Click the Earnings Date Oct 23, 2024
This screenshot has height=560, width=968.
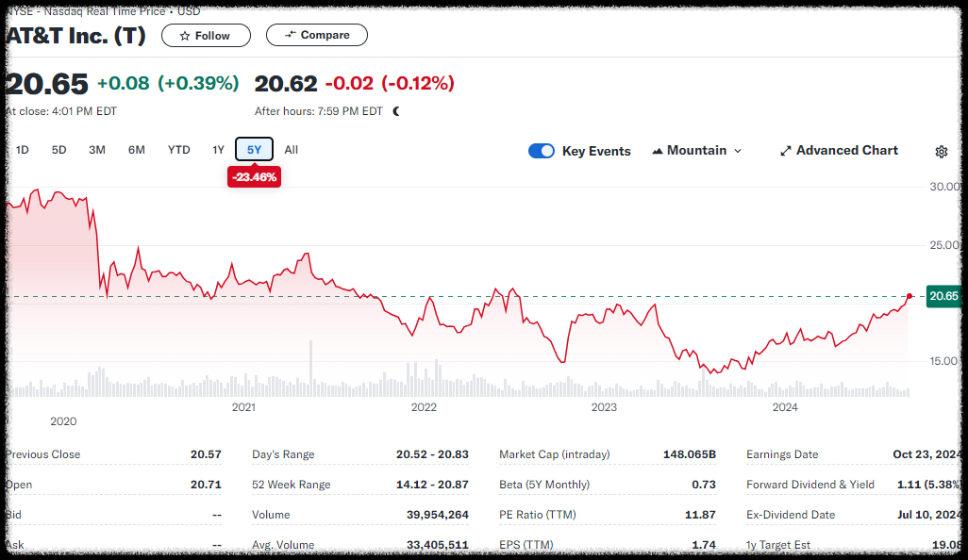[926, 454]
